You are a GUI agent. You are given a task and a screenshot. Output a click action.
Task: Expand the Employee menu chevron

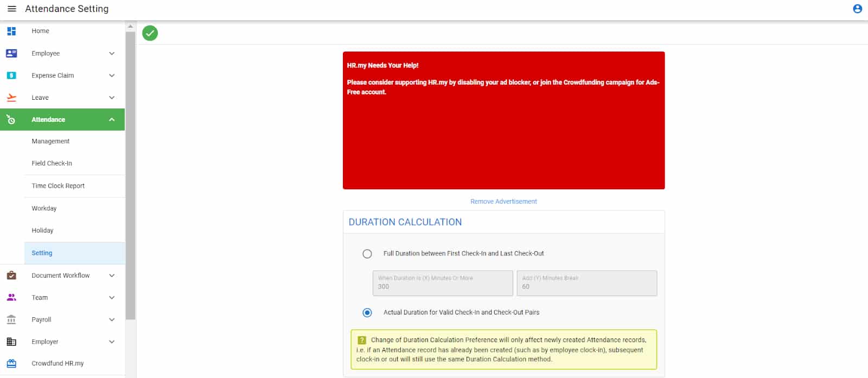[x=112, y=53]
